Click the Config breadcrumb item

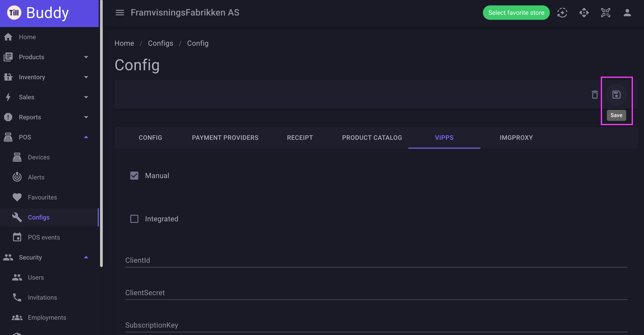[x=198, y=43]
